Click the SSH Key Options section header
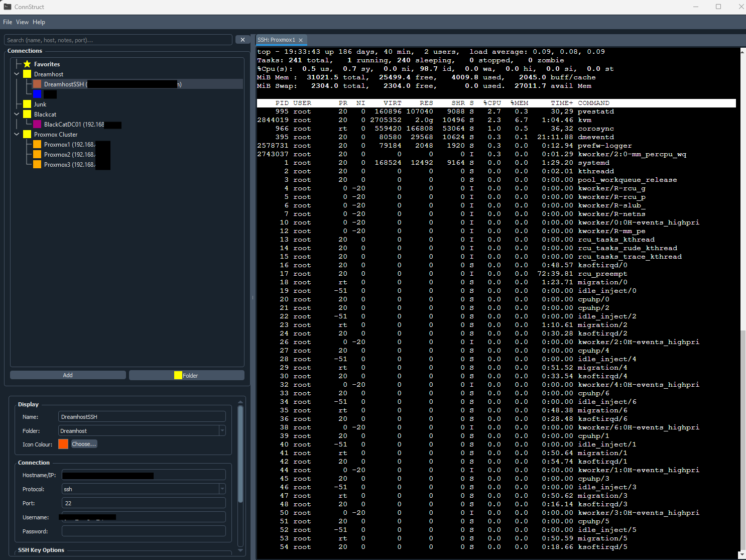The height and width of the screenshot is (560, 746). point(41,550)
